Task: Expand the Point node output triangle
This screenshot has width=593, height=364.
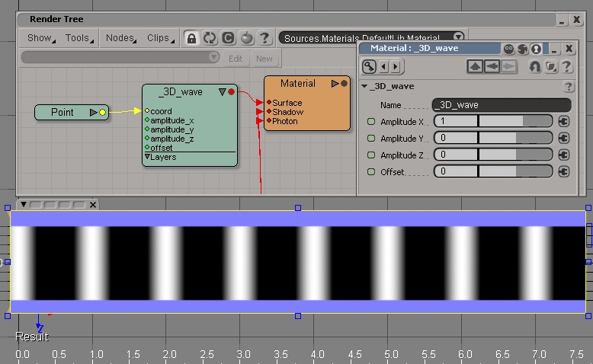Action: (x=94, y=112)
